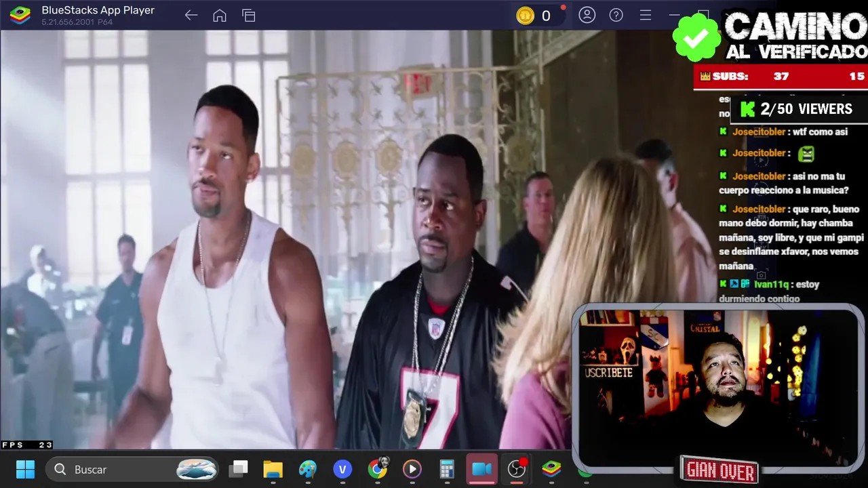The height and width of the screenshot is (488, 868).
Task: Open File Explorer from the taskbar
Action: (x=273, y=469)
